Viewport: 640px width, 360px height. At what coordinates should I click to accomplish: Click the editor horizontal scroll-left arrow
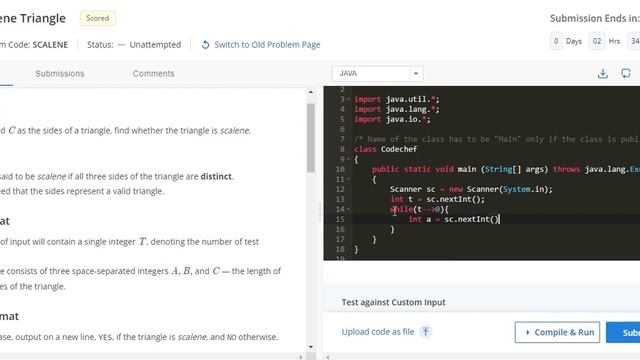[327, 357]
